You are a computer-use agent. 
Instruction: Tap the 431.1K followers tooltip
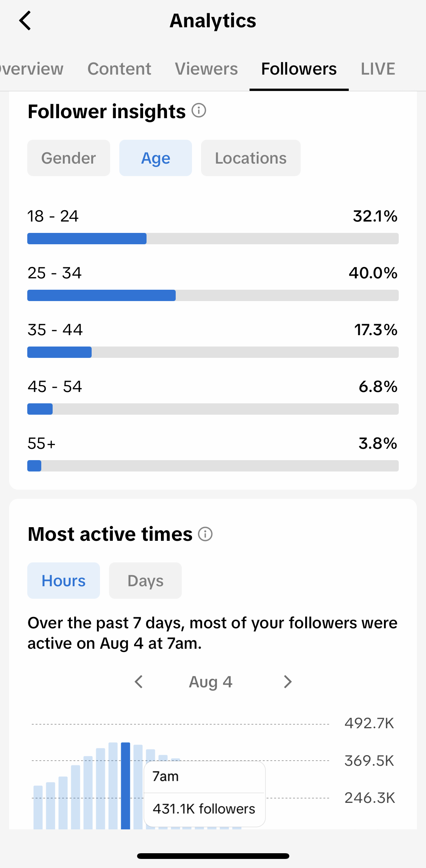pos(204,794)
